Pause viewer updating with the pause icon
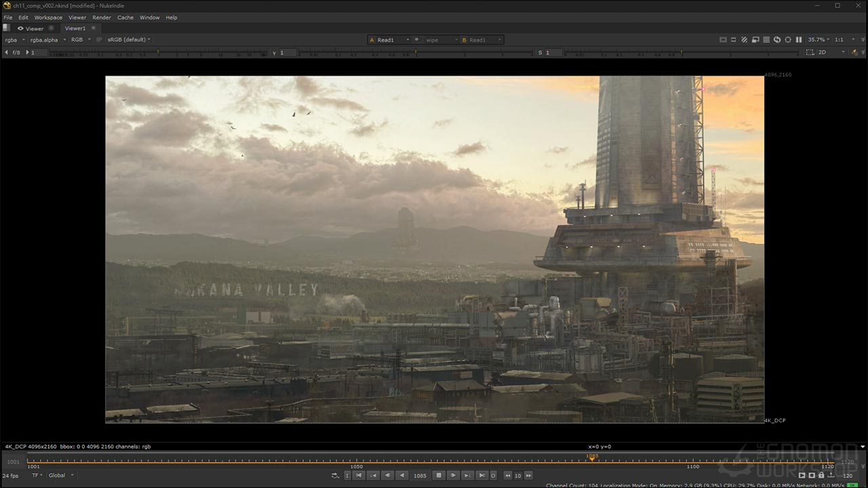Screen dimensions: 868x488 798,40
